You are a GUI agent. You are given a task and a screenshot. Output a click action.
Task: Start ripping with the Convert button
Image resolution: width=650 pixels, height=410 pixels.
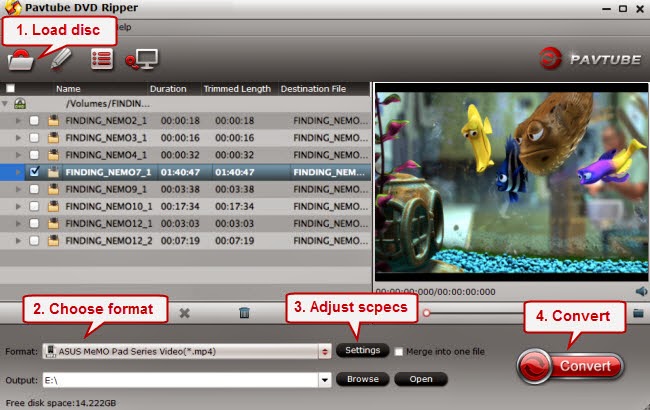(x=570, y=366)
